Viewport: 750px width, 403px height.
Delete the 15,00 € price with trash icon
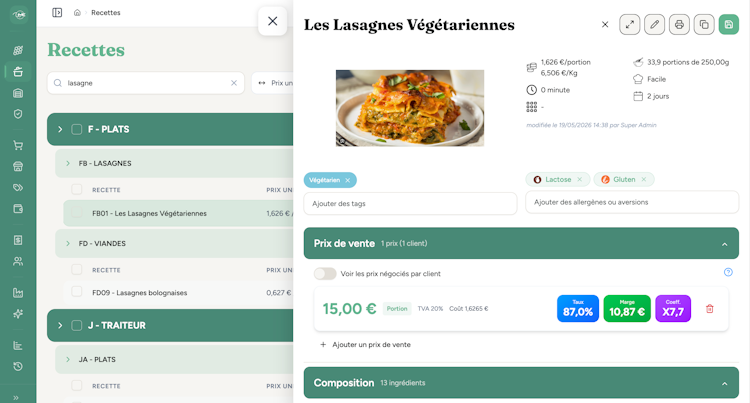coord(709,309)
